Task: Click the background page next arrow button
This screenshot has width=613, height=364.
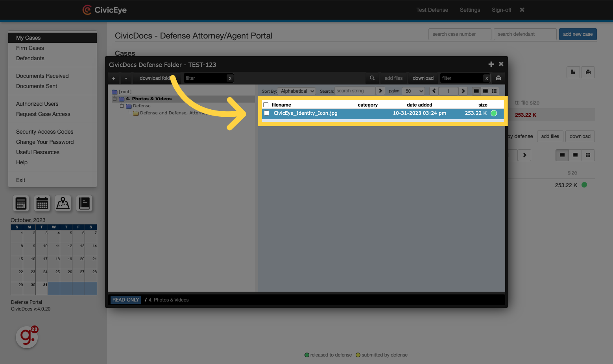Action: (x=524, y=155)
